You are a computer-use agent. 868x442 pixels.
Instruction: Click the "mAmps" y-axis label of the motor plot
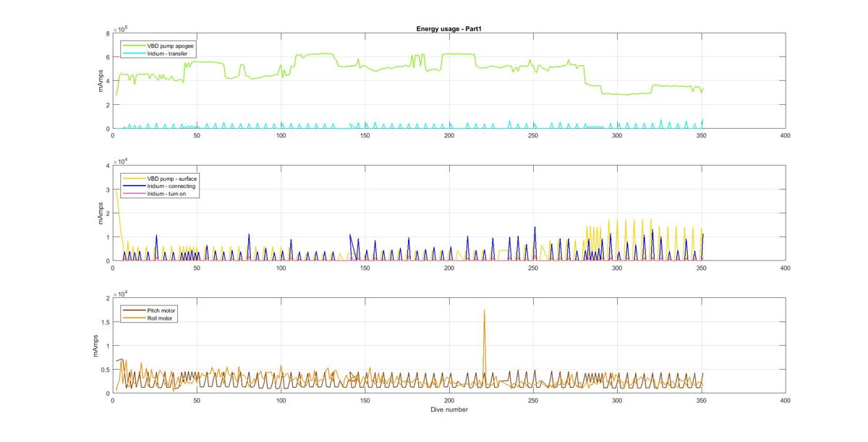point(95,346)
